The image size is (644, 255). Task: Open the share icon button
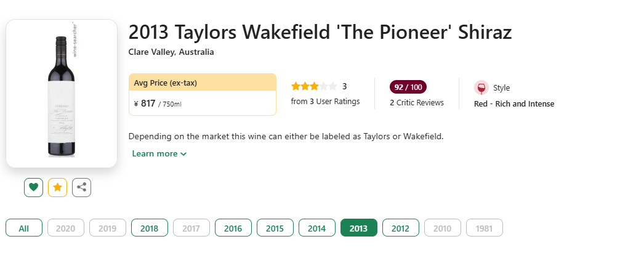pyautogui.click(x=81, y=188)
